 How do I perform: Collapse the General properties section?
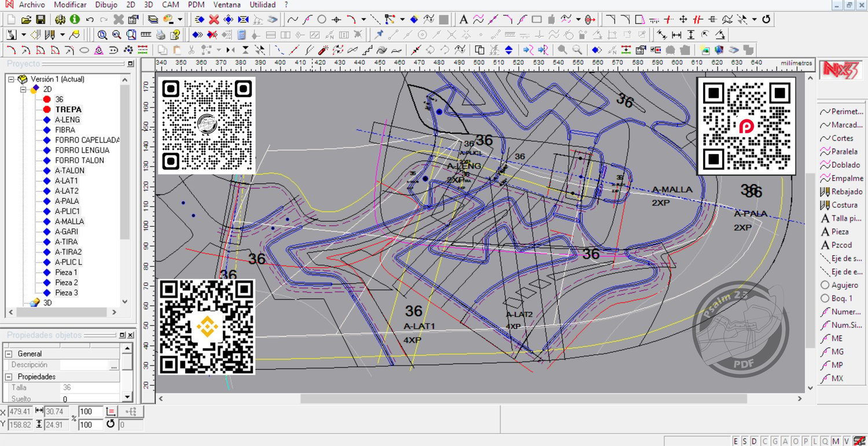pyautogui.click(x=9, y=353)
